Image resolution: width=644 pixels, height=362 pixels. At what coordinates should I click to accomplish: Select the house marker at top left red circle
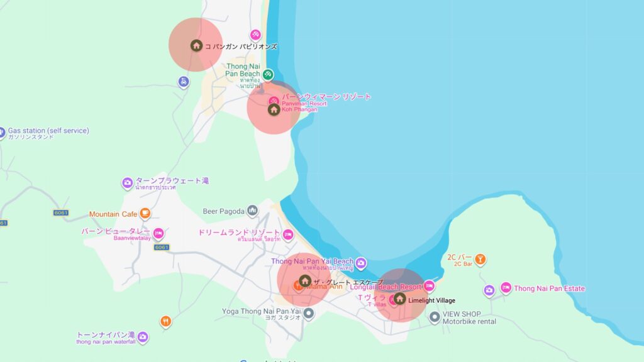pyautogui.click(x=196, y=45)
